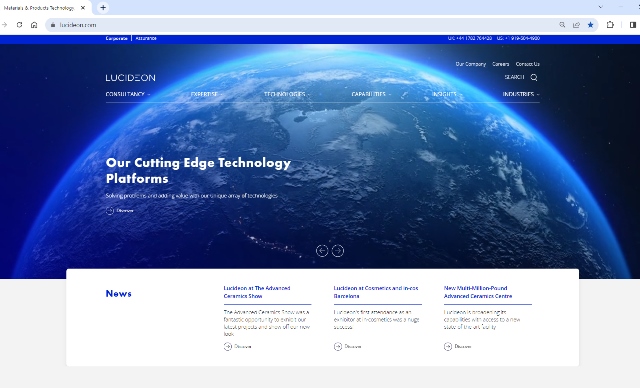
Task: Click the News section heading
Action: [x=118, y=294]
